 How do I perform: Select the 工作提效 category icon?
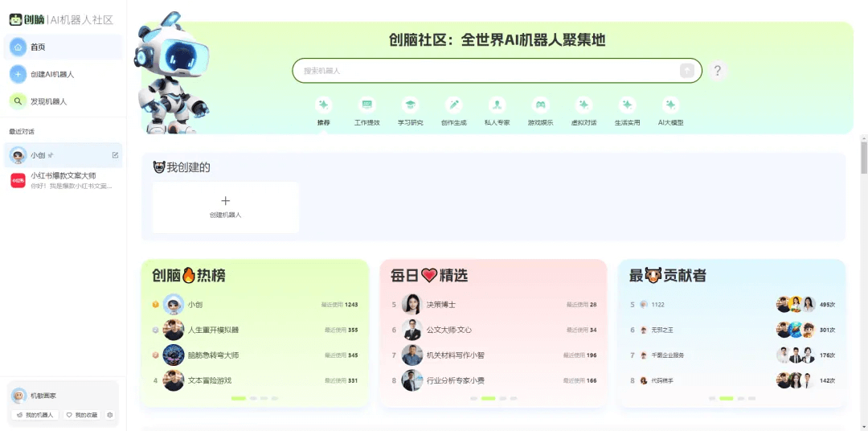[x=366, y=105]
